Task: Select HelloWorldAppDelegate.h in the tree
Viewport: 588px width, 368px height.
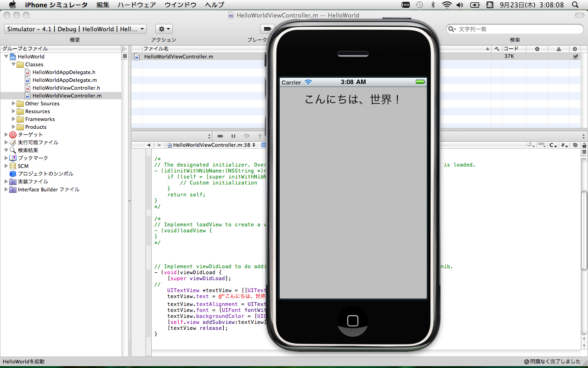Action: point(64,72)
